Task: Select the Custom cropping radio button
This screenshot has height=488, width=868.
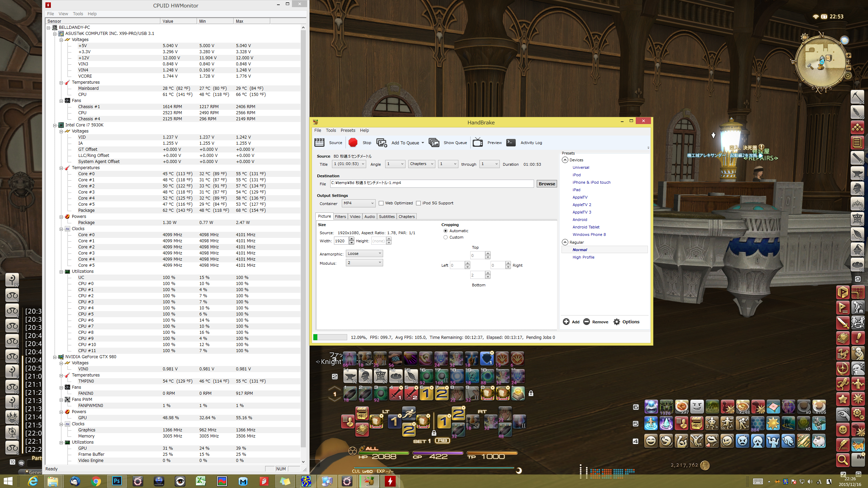Action: pos(446,237)
